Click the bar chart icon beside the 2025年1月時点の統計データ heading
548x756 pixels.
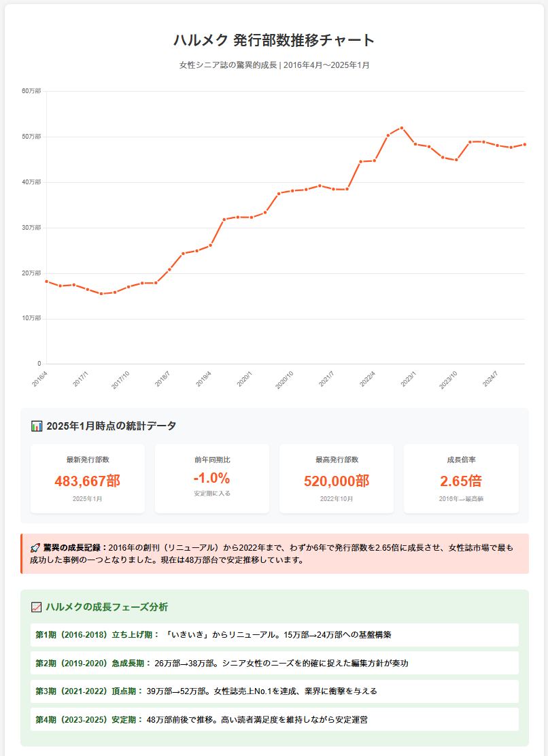37,426
